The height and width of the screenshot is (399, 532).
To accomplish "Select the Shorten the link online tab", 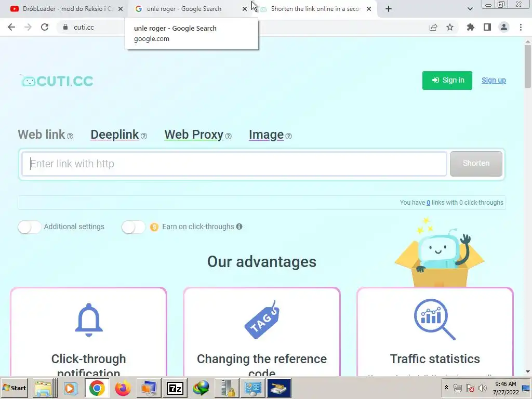I will (315, 9).
